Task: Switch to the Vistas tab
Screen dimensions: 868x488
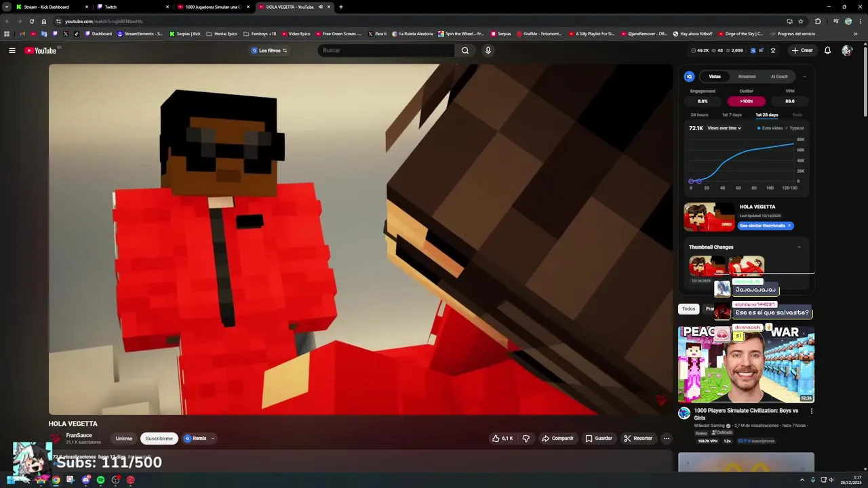Action: [x=715, y=77]
